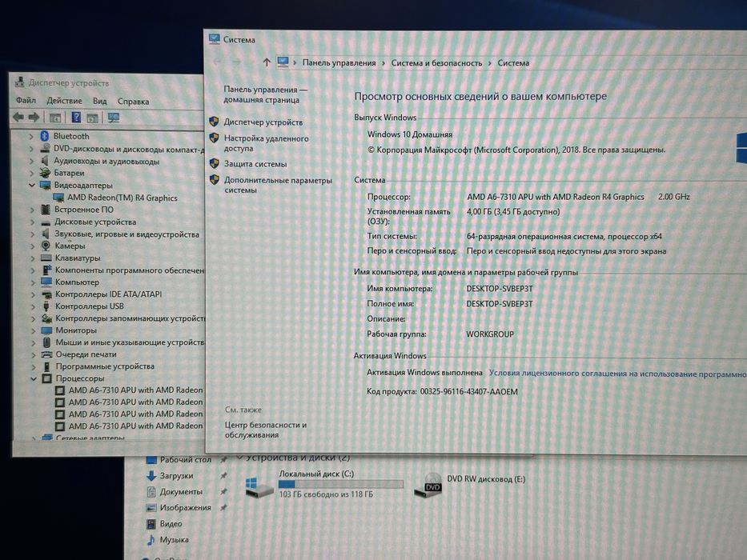The image size is (747, 560).
Task: Select Мыши и иные указывающие устройства
Action: click(130, 342)
